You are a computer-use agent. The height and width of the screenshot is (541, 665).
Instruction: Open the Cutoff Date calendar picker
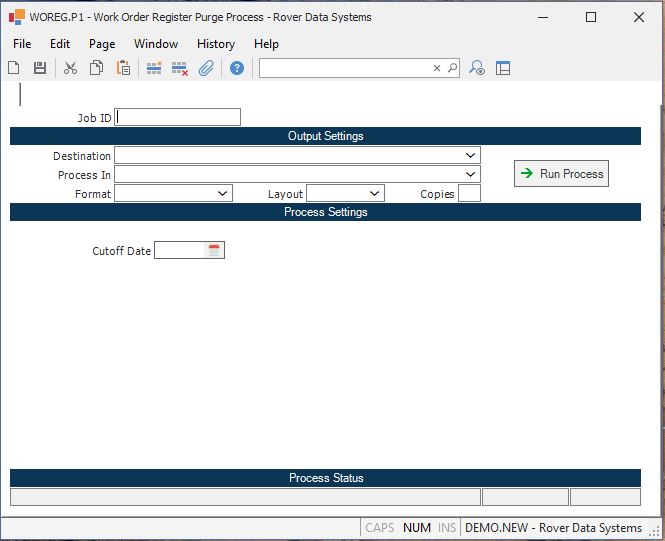[214, 251]
